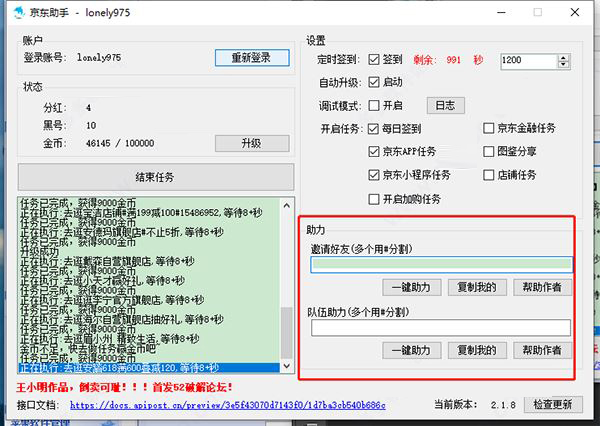Open the 日志 log button
The width and height of the screenshot is (600, 426).
445,106
